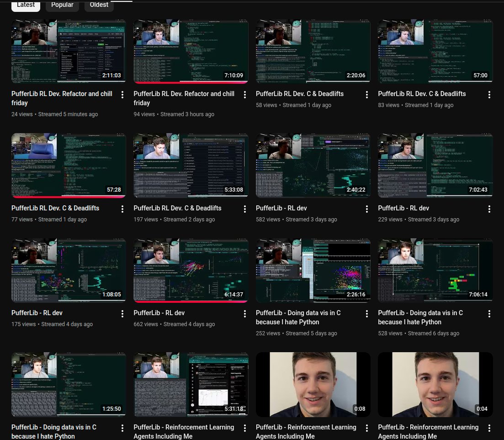Open C & Deadlifts title with 83 views
Screen dimensions: 504x440
pyautogui.click(x=422, y=94)
